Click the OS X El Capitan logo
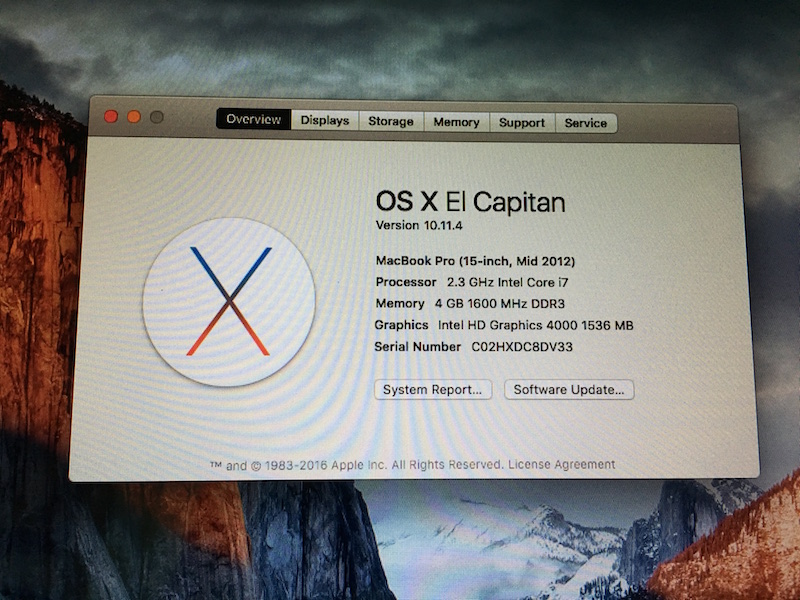Screen dimensions: 800x600 pos(229,302)
